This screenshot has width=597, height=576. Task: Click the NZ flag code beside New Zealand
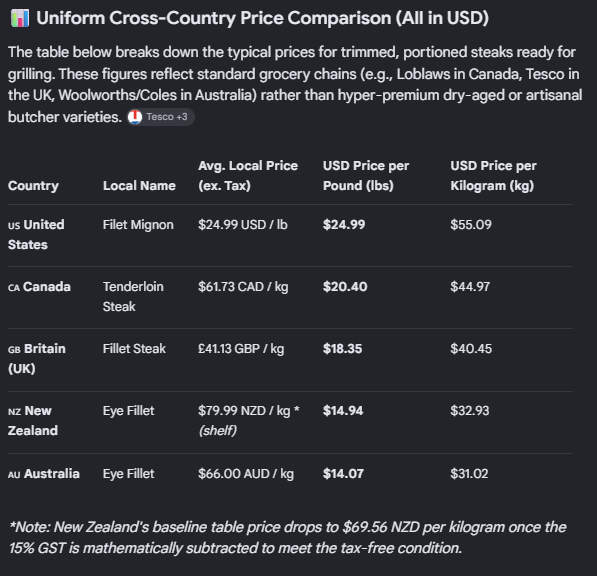pyautogui.click(x=14, y=412)
